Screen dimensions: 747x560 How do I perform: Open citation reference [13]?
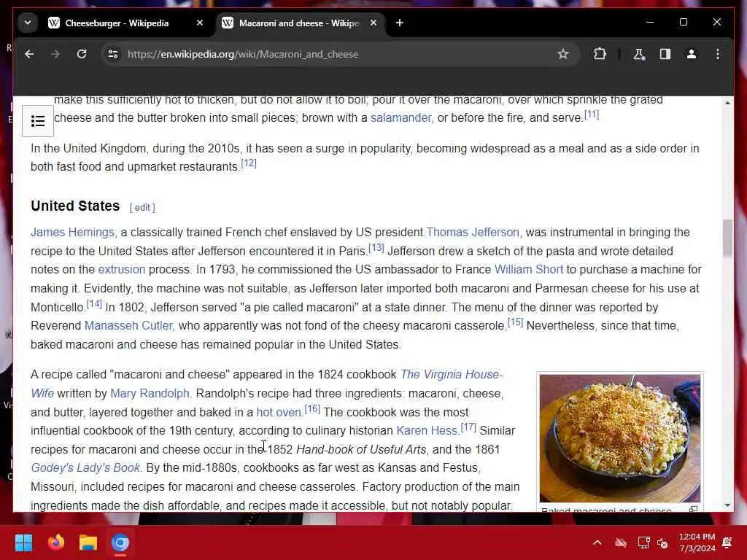click(x=376, y=248)
